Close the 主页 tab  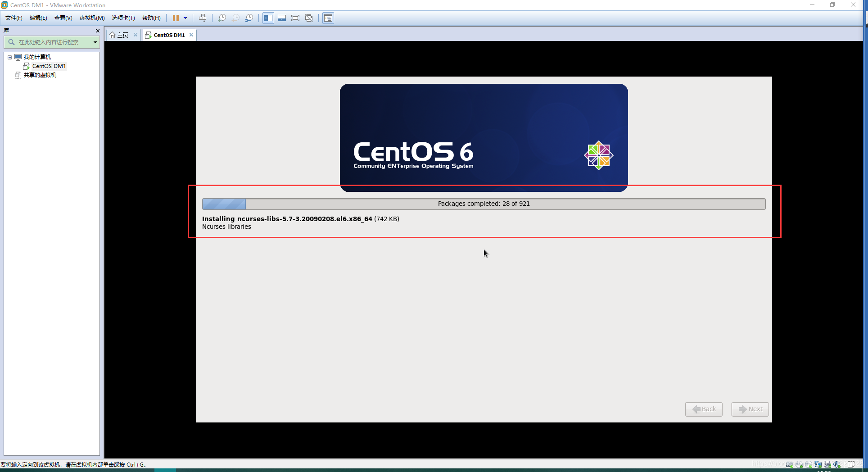136,35
